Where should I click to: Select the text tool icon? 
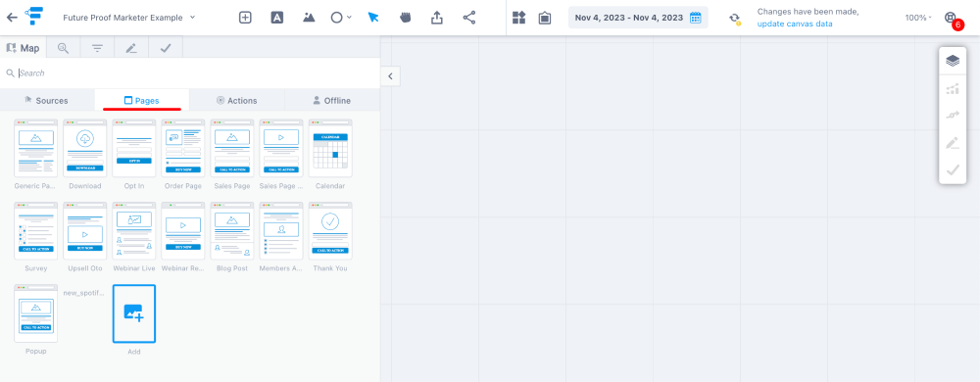(277, 18)
